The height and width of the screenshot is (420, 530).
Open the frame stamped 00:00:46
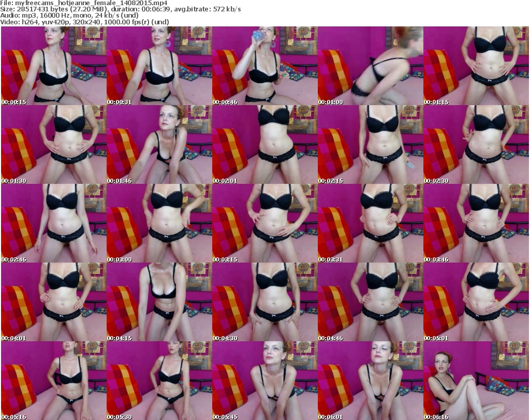point(264,66)
